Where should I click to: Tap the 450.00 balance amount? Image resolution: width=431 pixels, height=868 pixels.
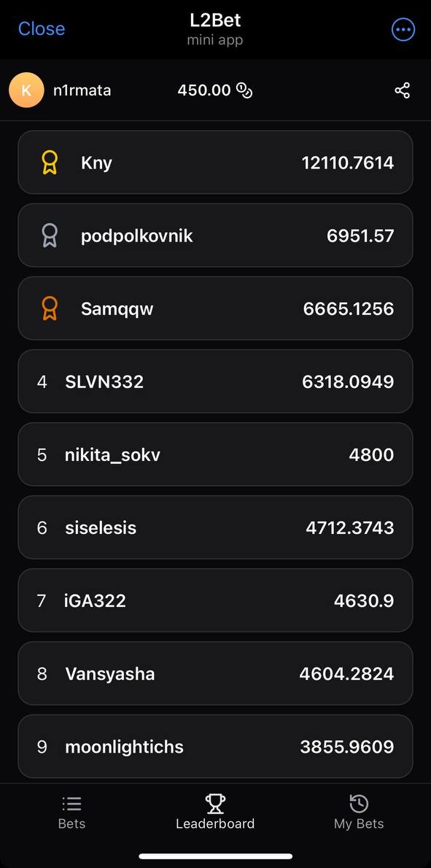point(204,90)
